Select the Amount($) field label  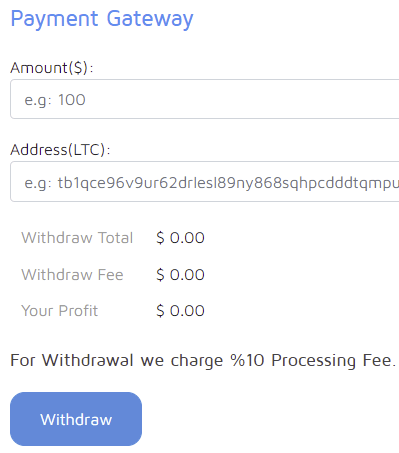[52, 68]
